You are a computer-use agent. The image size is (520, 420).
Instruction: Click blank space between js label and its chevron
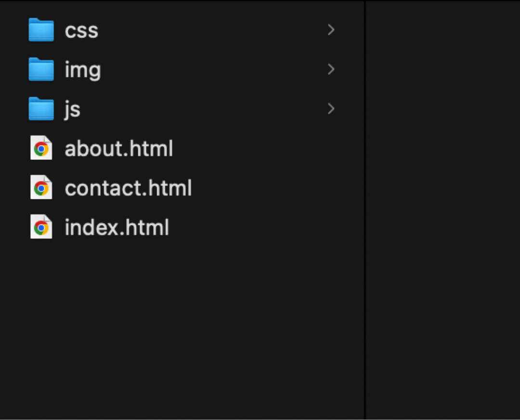point(202,109)
